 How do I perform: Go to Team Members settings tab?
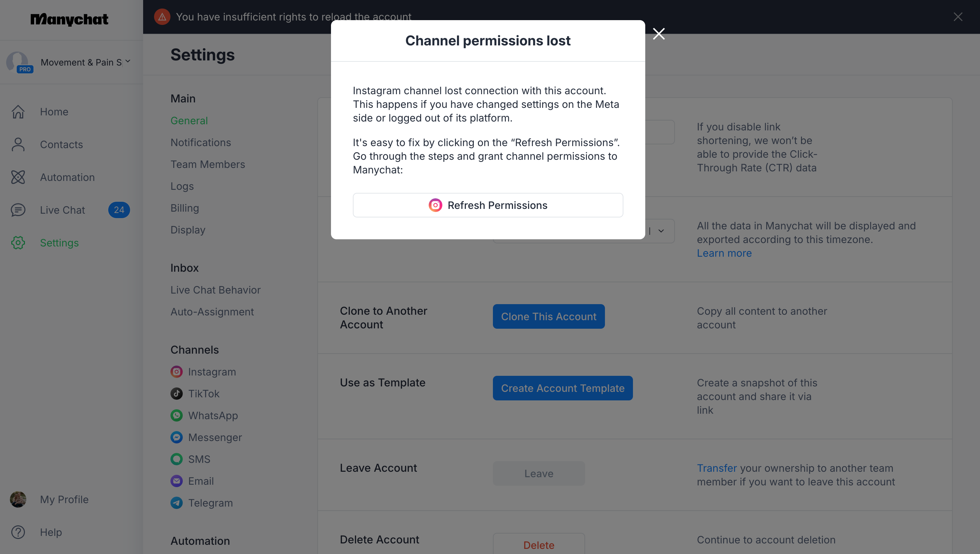pyautogui.click(x=207, y=165)
